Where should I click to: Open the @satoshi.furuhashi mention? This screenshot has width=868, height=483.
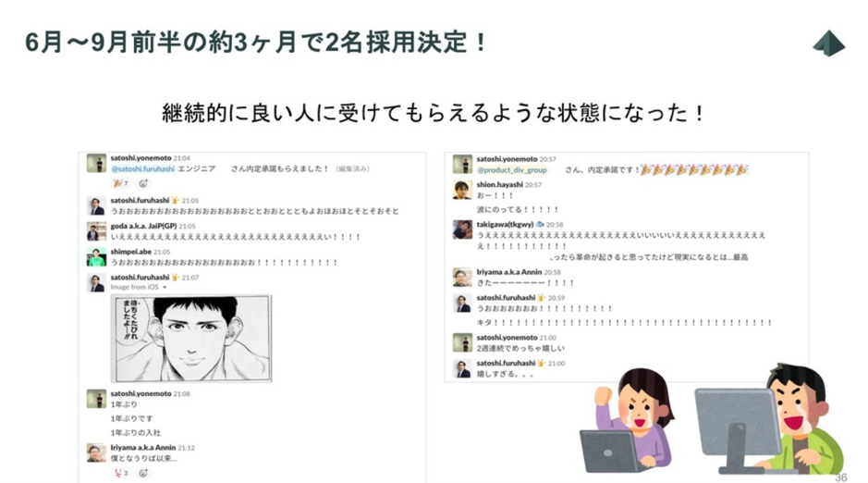(x=143, y=169)
